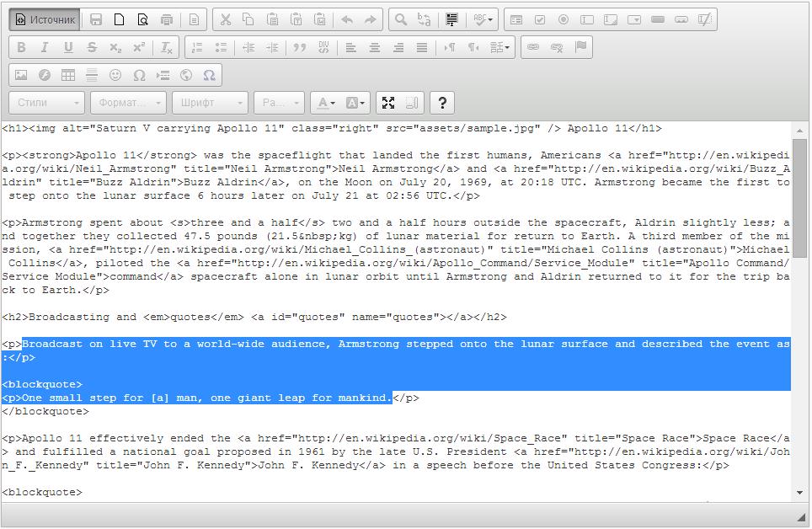Open Find with the magnifier icon
Screen dimensions: 812x529
click(401, 19)
